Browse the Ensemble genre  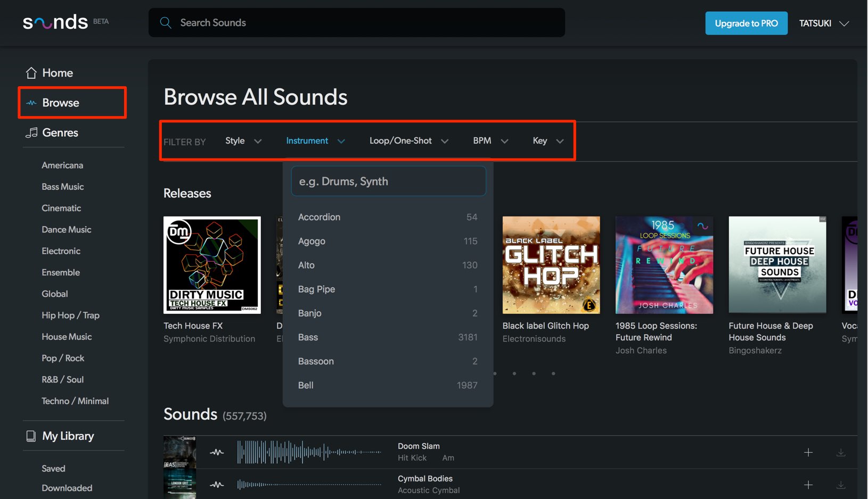point(61,272)
